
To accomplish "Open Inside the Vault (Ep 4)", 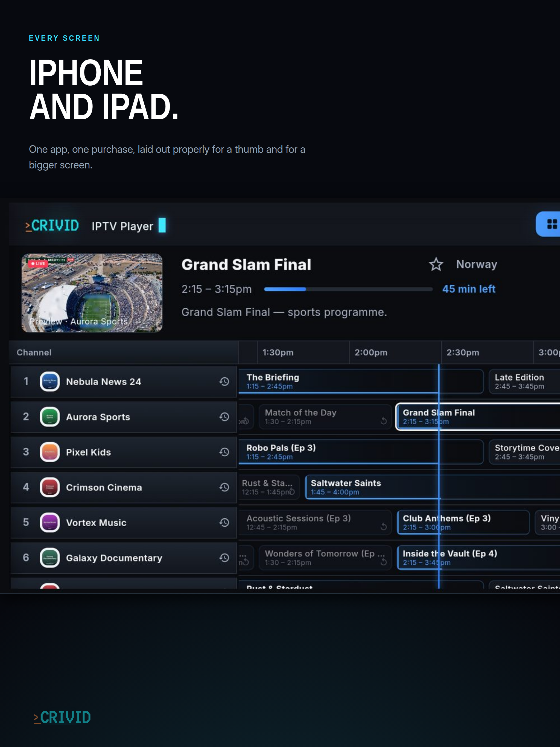I will [x=478, y=558].
